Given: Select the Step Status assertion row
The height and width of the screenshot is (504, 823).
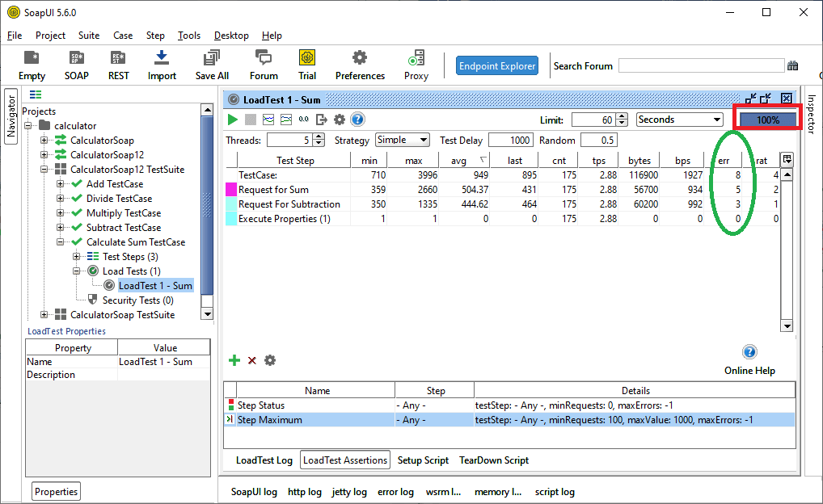Looking at the screenshot, I should click(x=509, y=405).
